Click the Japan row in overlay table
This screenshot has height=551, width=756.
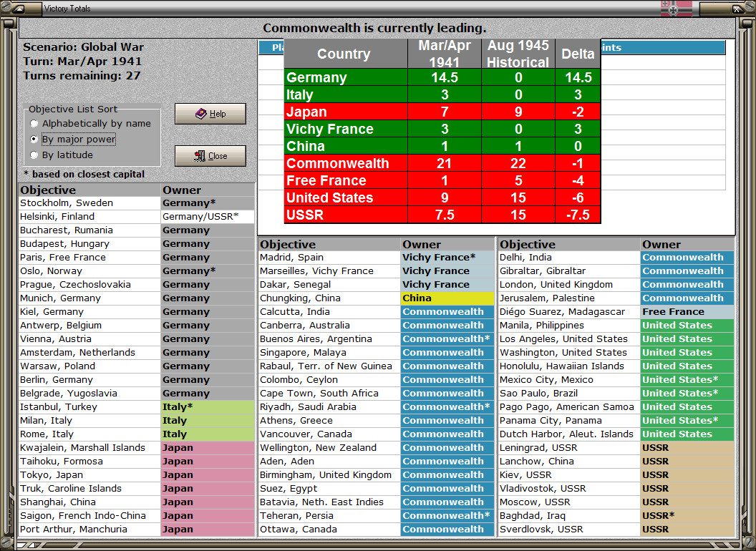coord(442,112)
